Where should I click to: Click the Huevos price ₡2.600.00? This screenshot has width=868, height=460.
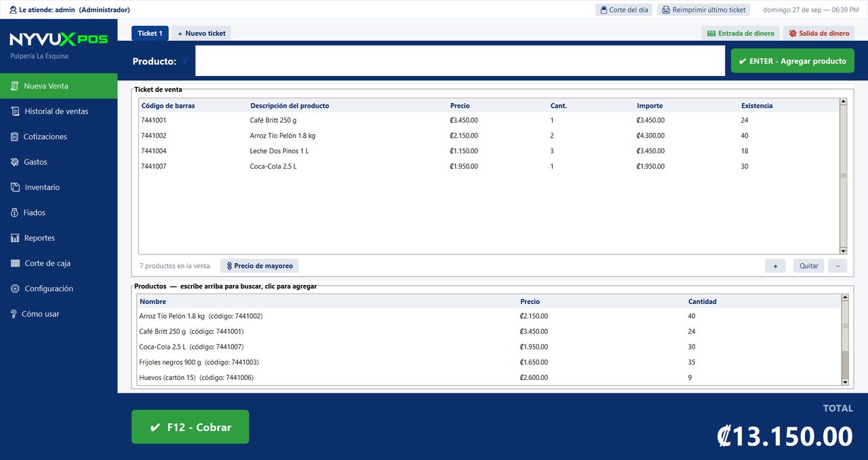tap(534, 378)
